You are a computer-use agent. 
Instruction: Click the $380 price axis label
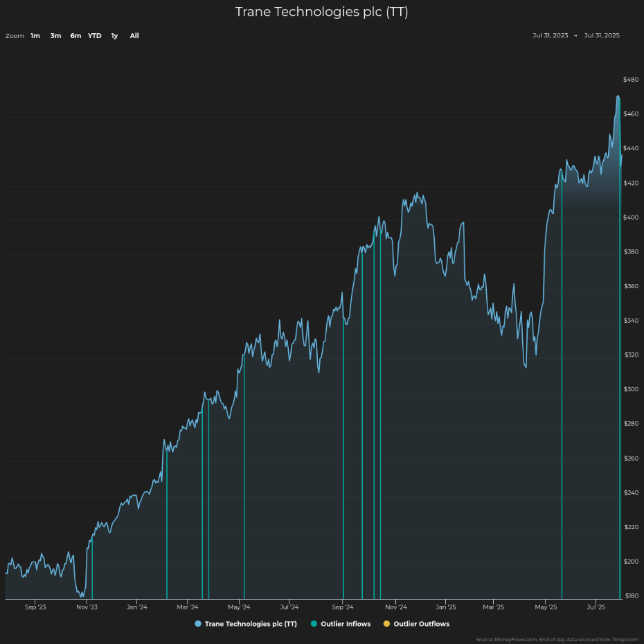pyautogui.click(x=631, y=252)
